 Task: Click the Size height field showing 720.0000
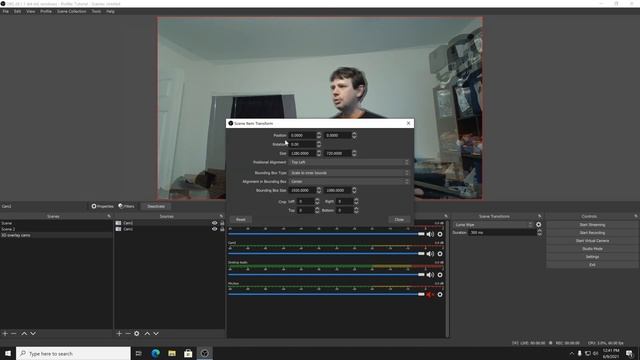point(338,153)
